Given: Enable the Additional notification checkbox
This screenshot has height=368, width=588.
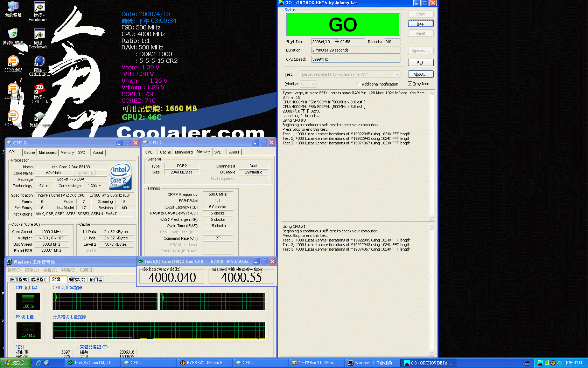Looking at the screenshot, I should click(359, 84).
